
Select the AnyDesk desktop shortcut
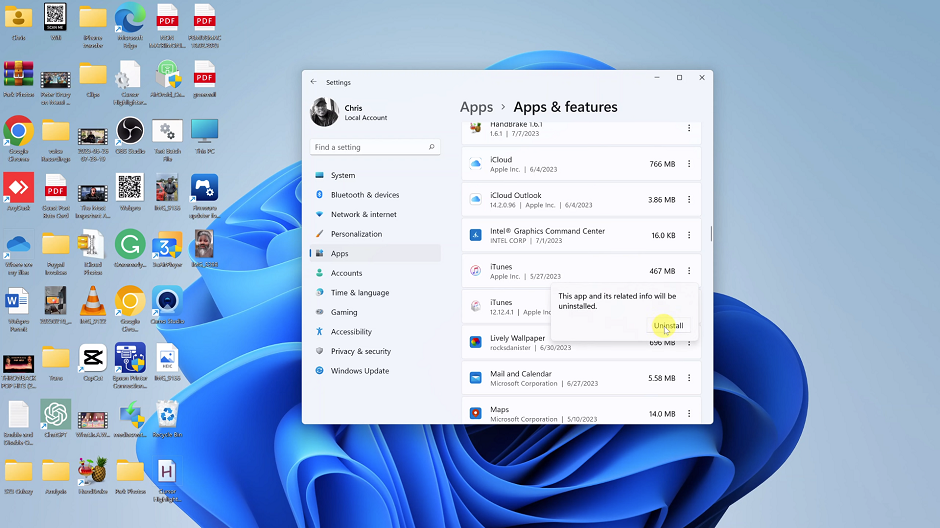click(19, 192)
